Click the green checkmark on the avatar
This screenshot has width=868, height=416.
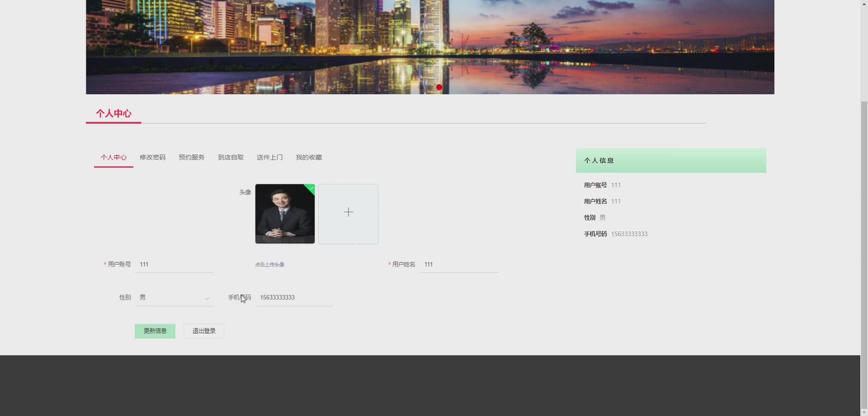pos(311,189)
